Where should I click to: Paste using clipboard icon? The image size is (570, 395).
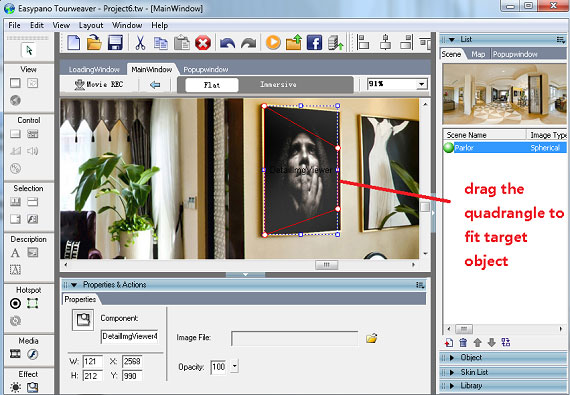pos(182,43)
